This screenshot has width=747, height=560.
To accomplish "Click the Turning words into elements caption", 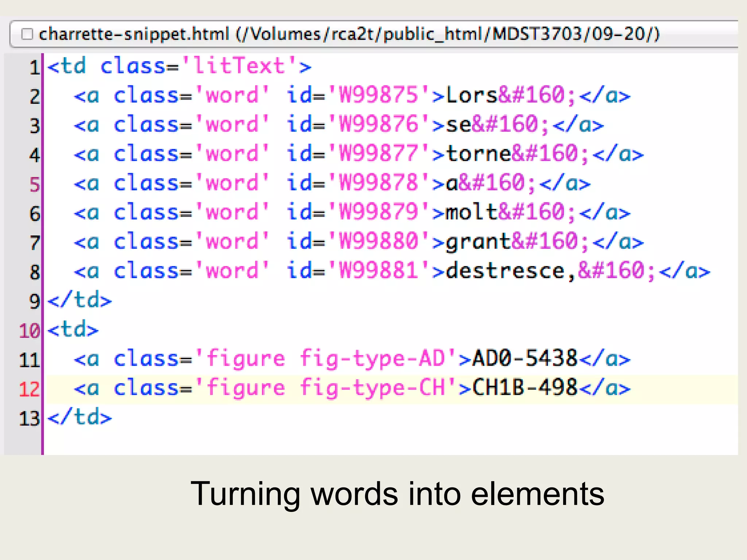I will coord(398,494).
